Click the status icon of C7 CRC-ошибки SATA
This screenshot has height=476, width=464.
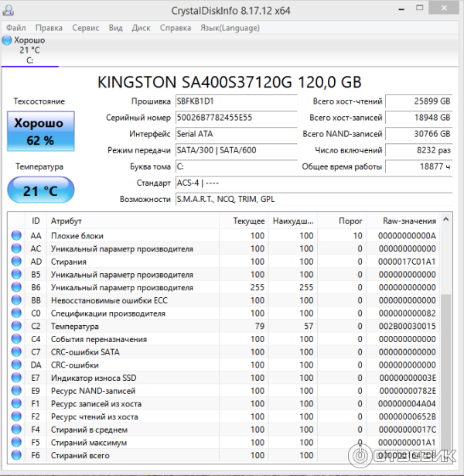16,351
